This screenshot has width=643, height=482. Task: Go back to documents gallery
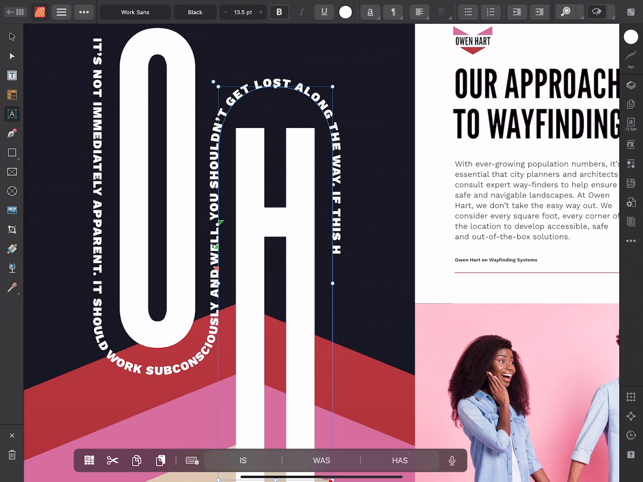tap(15, 12)
